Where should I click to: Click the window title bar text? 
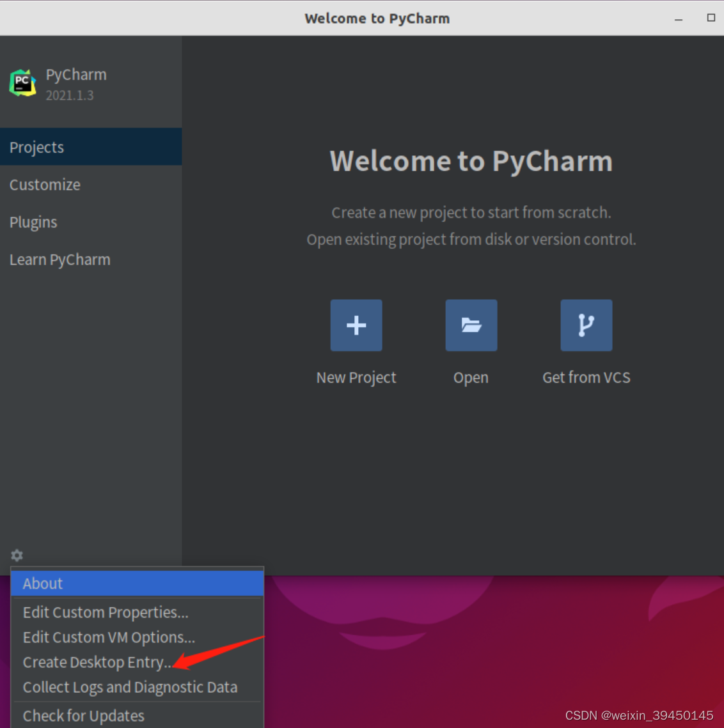point(377,19)
